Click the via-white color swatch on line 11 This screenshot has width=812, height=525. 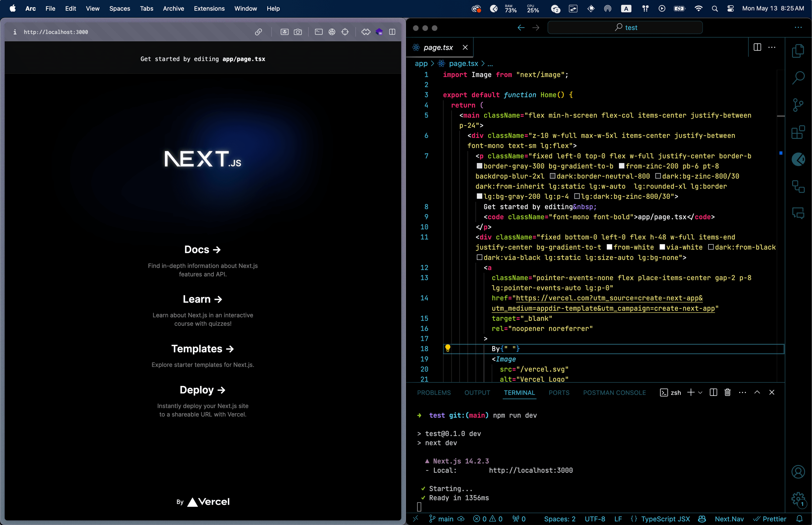662,247
